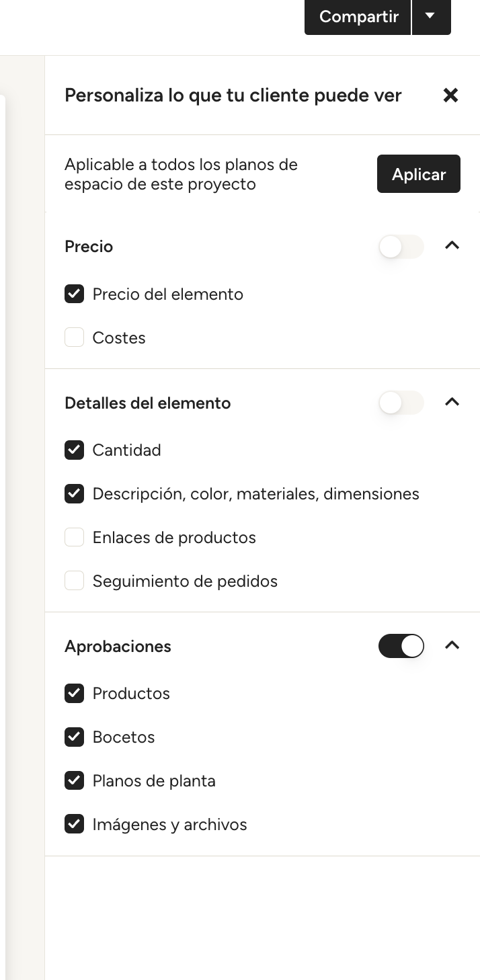Viewport: 480px width, 980px height.
Task: Enable Enlaces de productos checkbox
Action: 75,538
